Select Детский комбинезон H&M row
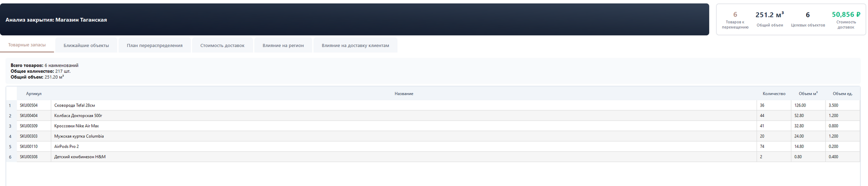The image size is (868, 186). tap(80, 157)
